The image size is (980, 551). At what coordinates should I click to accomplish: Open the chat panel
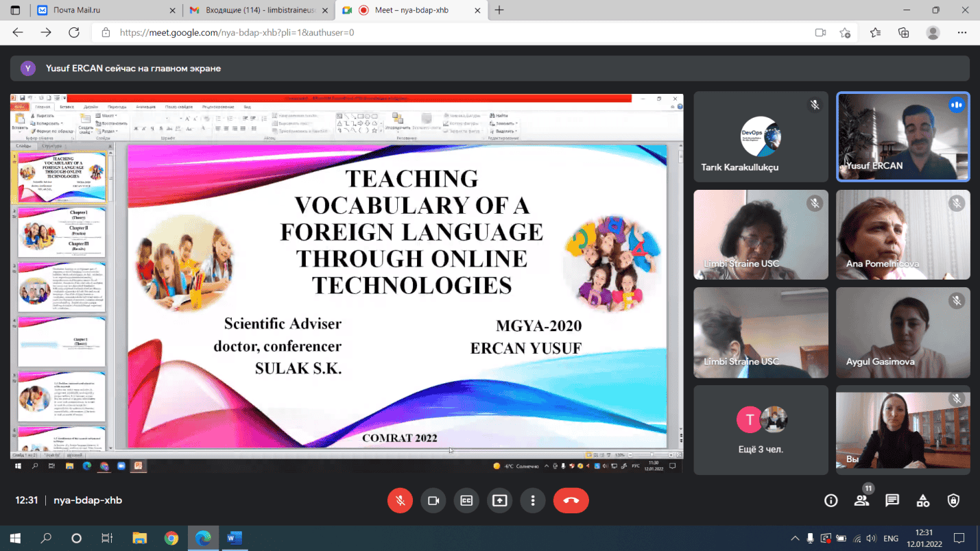(892, 500)
